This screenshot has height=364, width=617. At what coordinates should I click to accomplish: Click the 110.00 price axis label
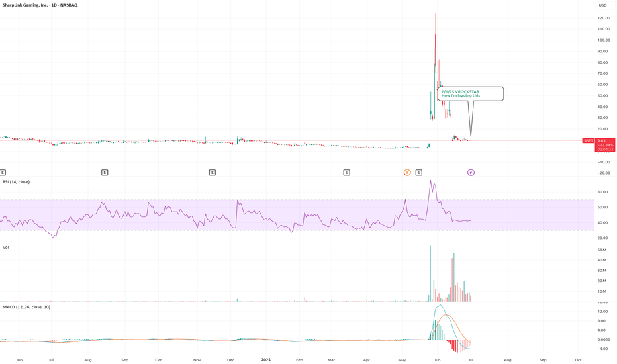pos(604,28)
